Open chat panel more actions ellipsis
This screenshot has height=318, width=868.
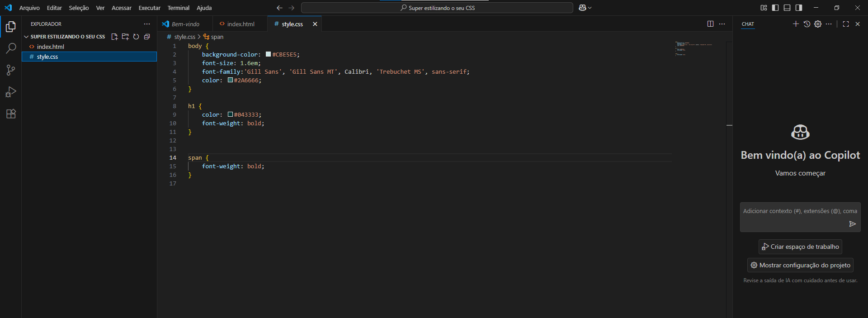click(x=829, y=24)
